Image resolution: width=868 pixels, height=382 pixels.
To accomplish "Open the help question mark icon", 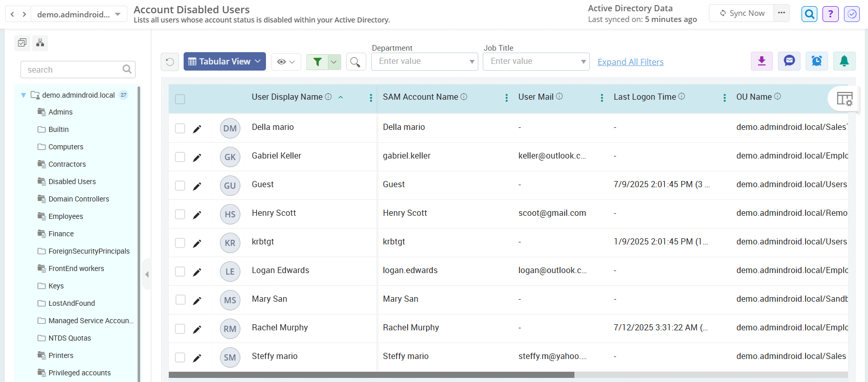I will tap(831, 14).
